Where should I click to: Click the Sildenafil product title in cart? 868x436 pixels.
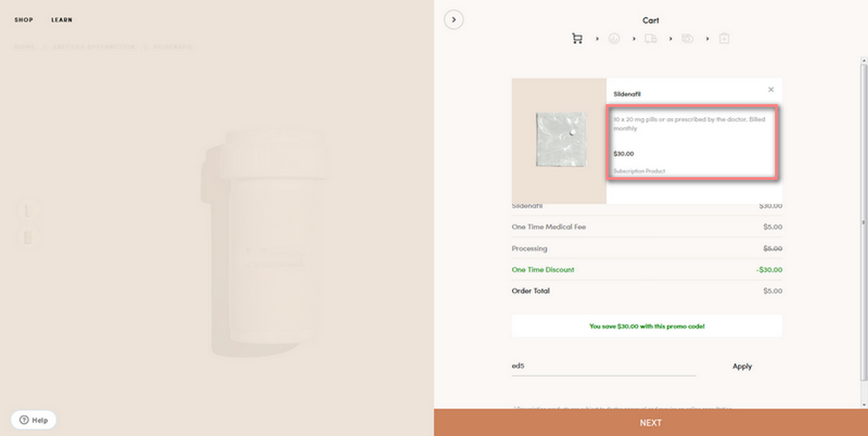(627, 94)
